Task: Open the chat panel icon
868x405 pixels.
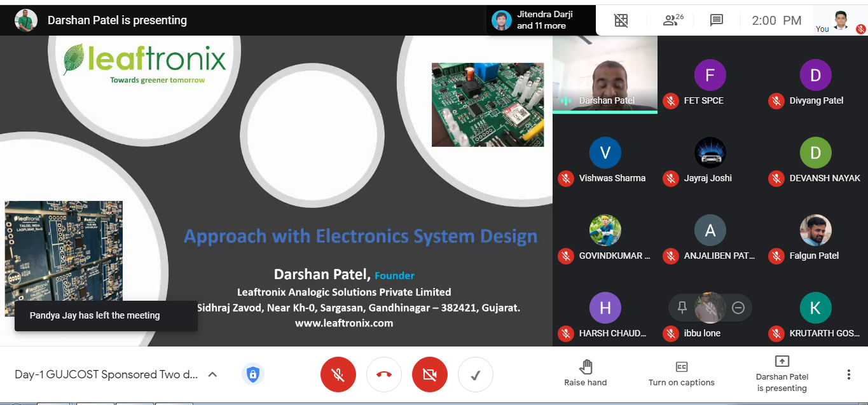Action: pyautogui.click(x=717, y=20)
